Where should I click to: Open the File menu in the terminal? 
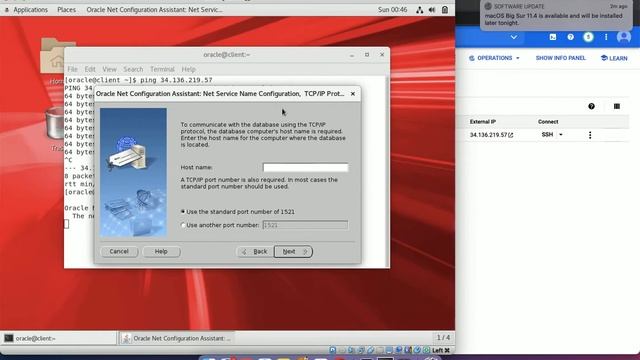(x=73, y=69)
